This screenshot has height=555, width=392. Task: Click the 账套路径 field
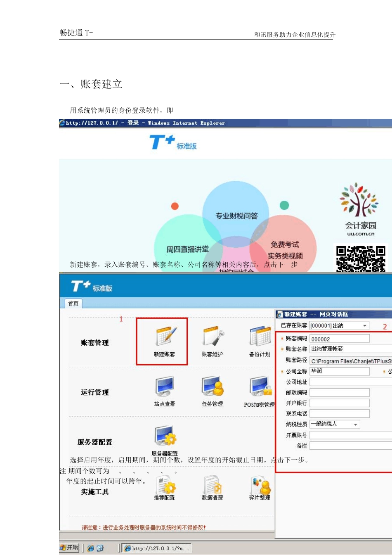point(351,361)
